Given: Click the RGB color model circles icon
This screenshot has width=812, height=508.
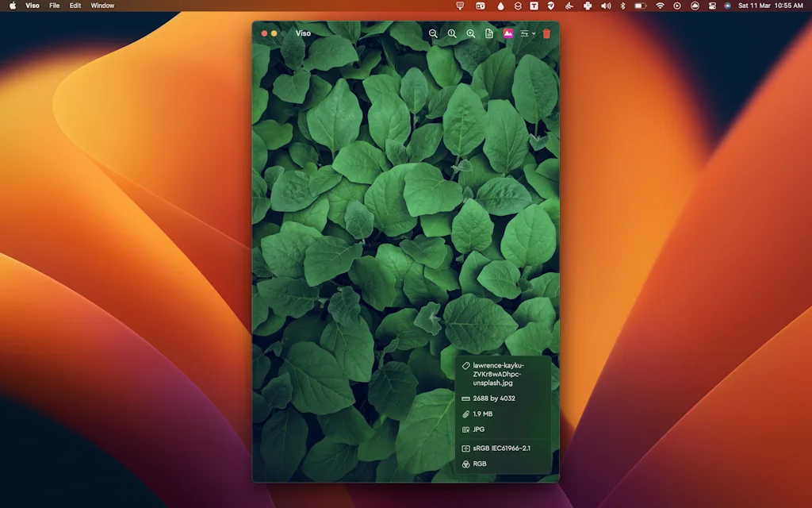Looking at the screenshot, I should pos(466,464).
